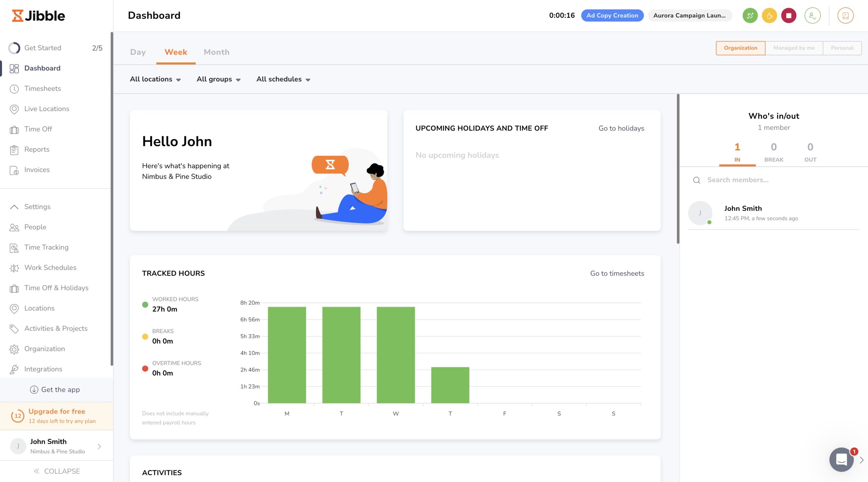868x482 pixels.
Task: Open People icon in settings
Action: coord(14,227)
